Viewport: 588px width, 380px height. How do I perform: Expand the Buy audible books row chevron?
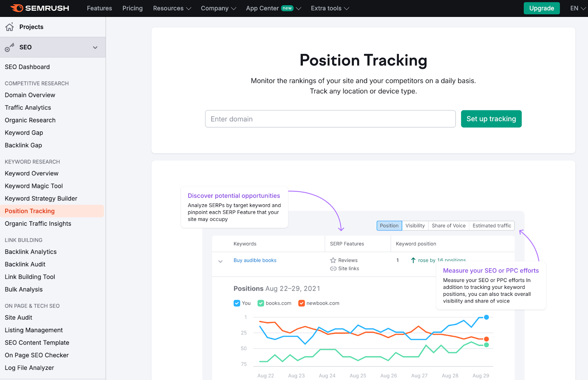pos(220,261)
